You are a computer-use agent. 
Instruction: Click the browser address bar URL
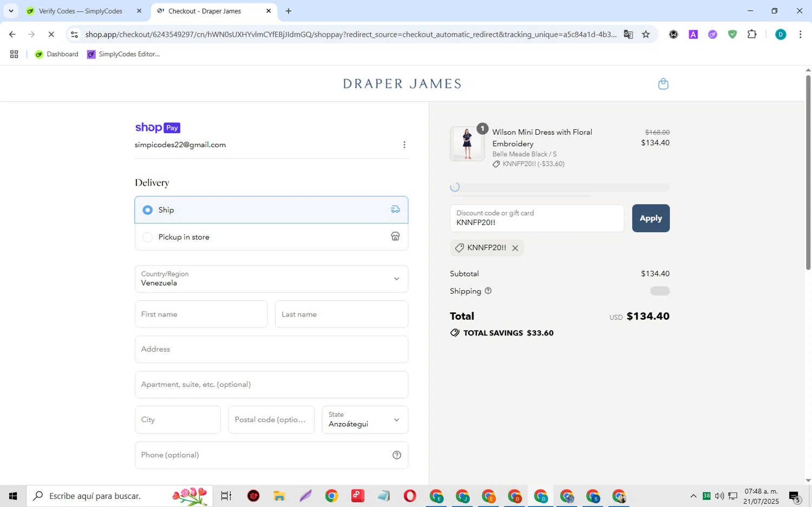[x=351, y=34]
